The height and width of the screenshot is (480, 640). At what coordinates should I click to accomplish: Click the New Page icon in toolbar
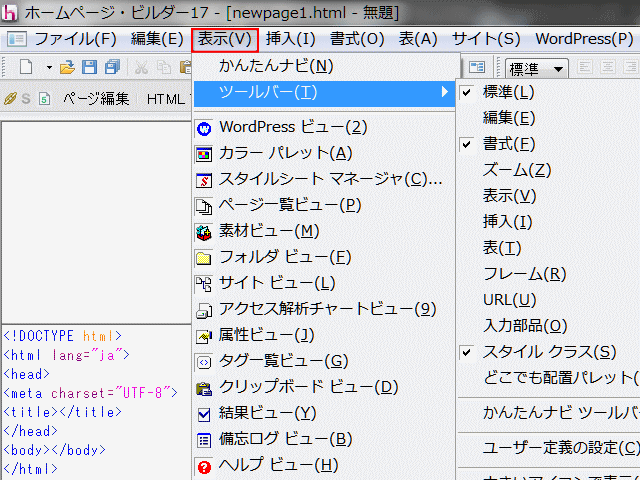coord(26,67)
